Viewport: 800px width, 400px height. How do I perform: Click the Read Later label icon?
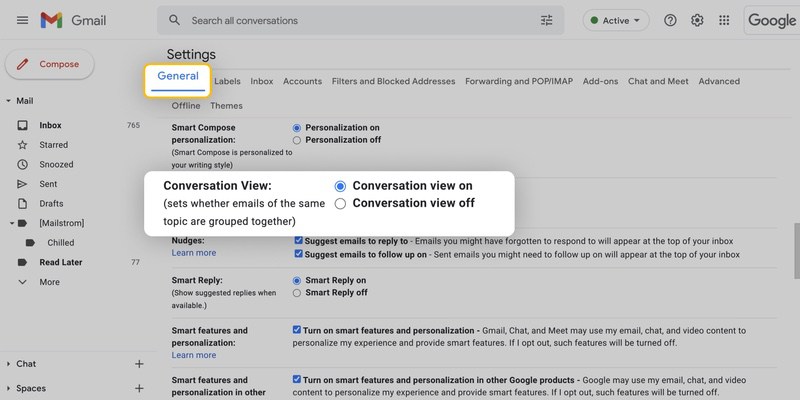coord(22,262)
